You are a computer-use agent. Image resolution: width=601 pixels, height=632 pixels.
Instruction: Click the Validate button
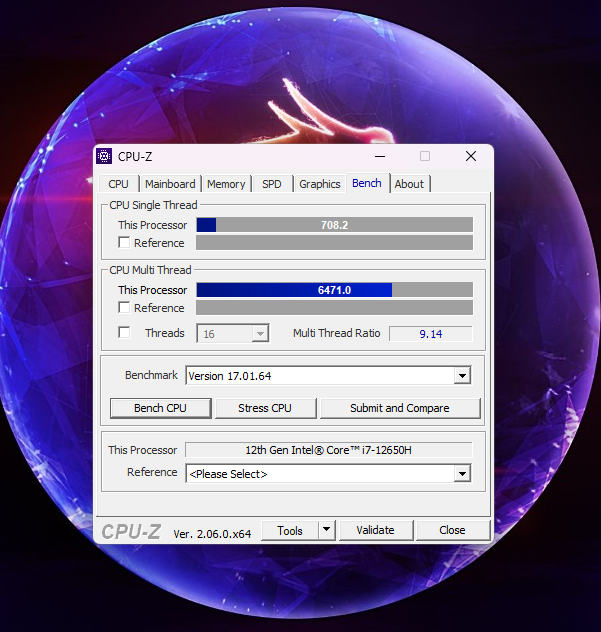(x=376, y=530)
